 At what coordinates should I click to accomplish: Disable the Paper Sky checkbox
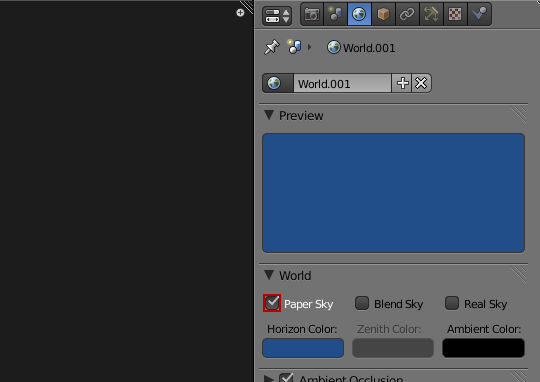click(x=272, y=303)
